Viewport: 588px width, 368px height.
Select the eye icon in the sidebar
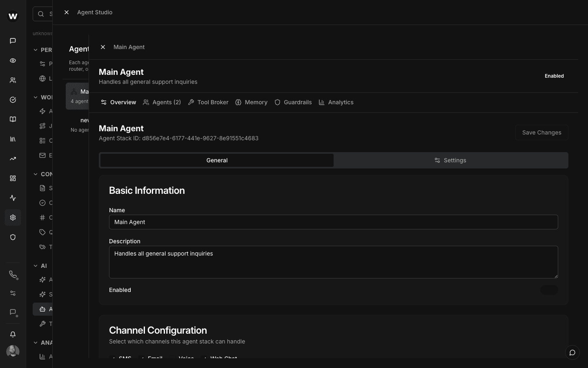pos(13,61)
